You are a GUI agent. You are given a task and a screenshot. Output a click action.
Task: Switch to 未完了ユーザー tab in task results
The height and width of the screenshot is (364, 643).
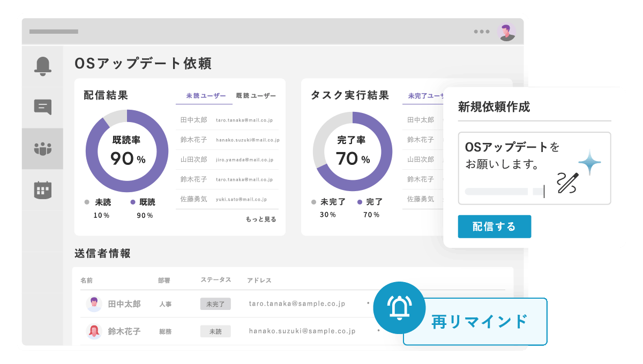426,96
